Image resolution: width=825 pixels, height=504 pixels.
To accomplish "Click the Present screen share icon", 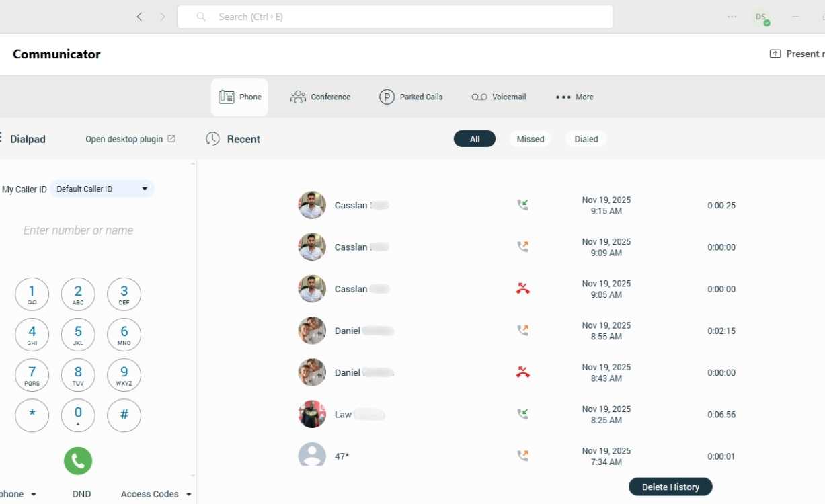I will point(775,54).
